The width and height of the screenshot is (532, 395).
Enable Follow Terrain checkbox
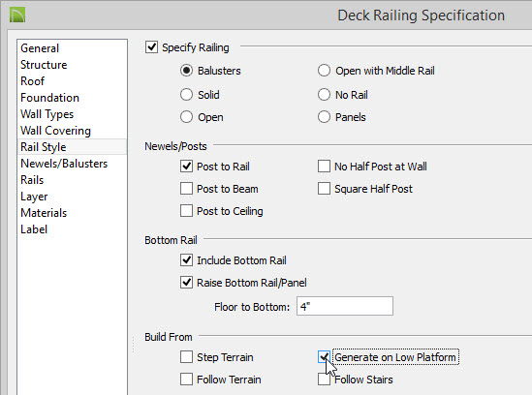pos(186,380)
